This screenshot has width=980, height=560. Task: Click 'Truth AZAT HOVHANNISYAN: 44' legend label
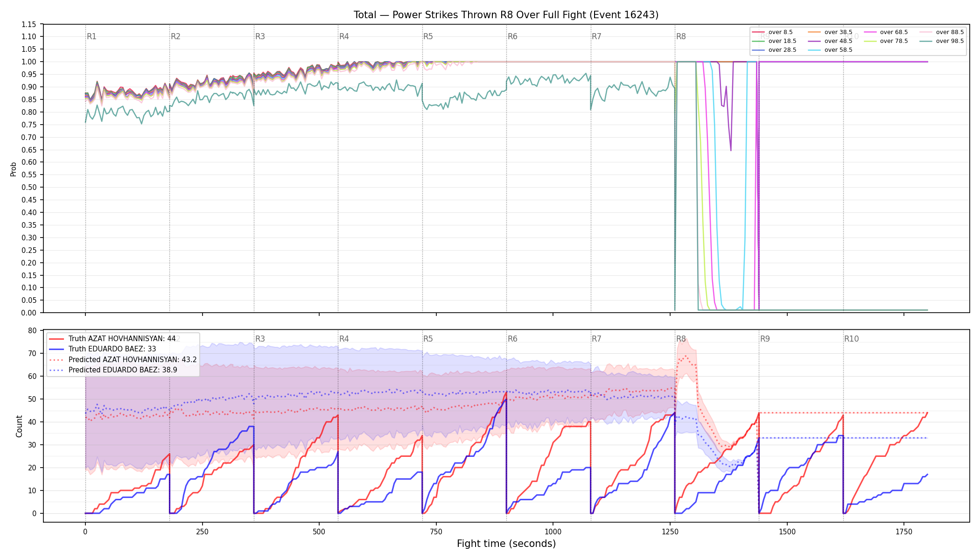[x=122, y=339]
